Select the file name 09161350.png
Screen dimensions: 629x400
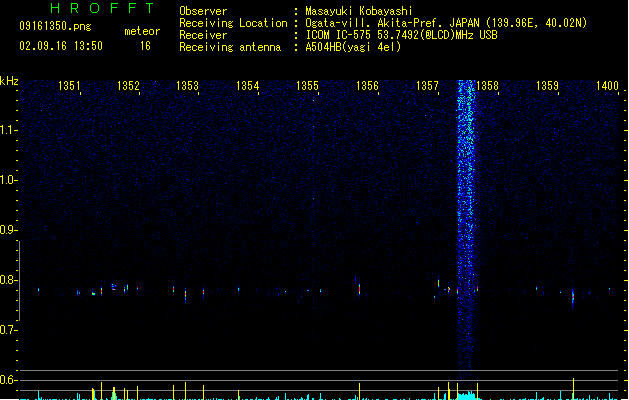pos(55,26)
